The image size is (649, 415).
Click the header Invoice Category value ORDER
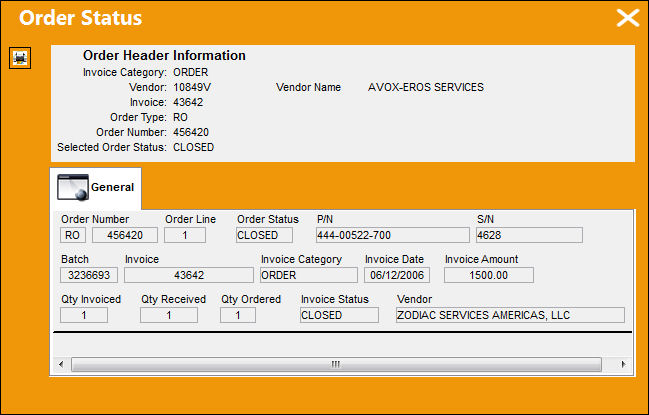pyautogui.click(x=190, y=72)
